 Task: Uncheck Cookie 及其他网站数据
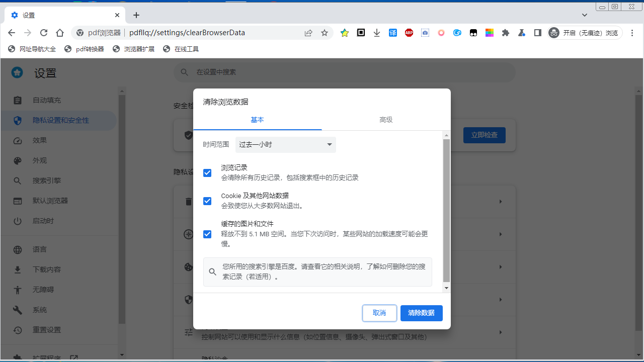click(x=207, y=201)
